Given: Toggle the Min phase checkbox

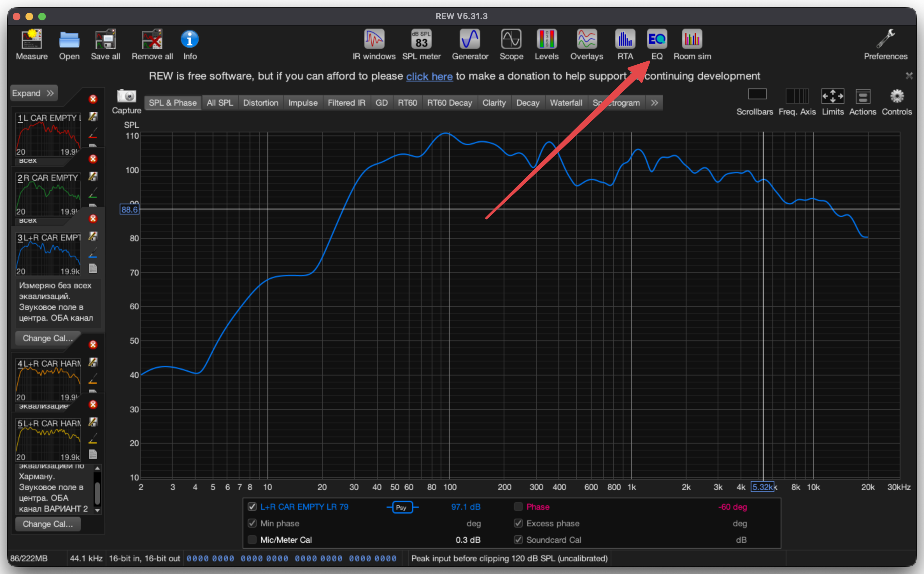Looking at the screenshot, I should coord(252,523).
